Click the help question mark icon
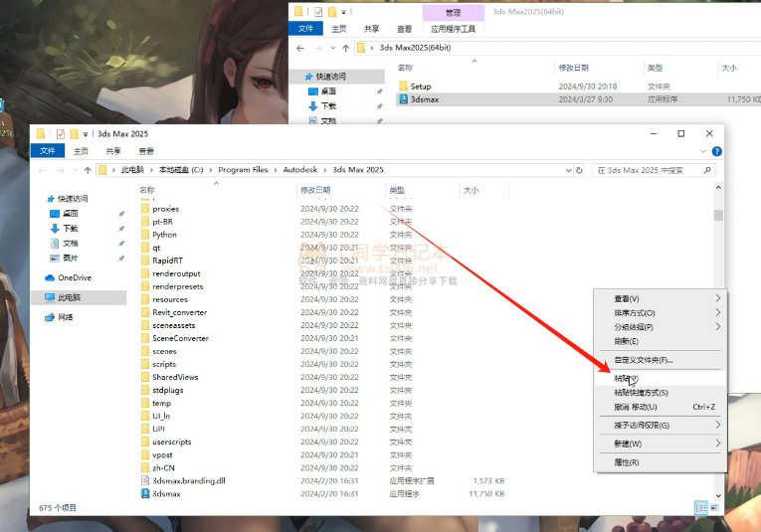The height and width of the screenshot is (532, 761). pos(717,151)
